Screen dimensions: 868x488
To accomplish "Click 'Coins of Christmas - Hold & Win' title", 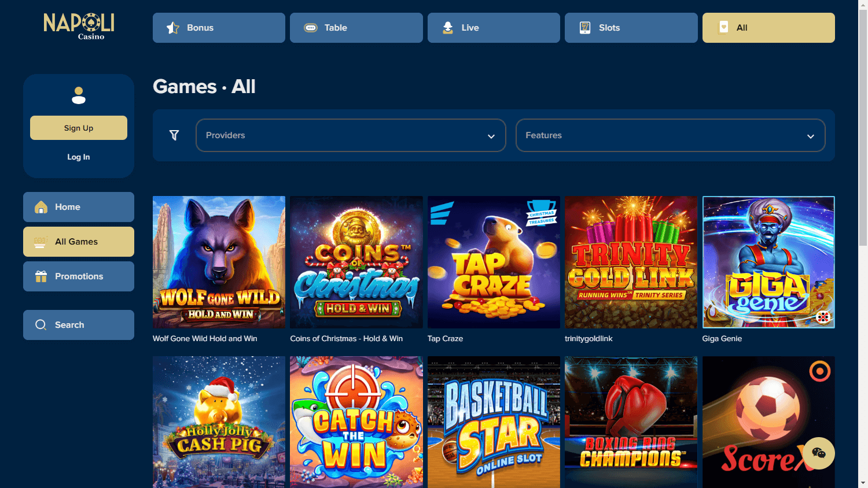I will [x=347, y=339].
